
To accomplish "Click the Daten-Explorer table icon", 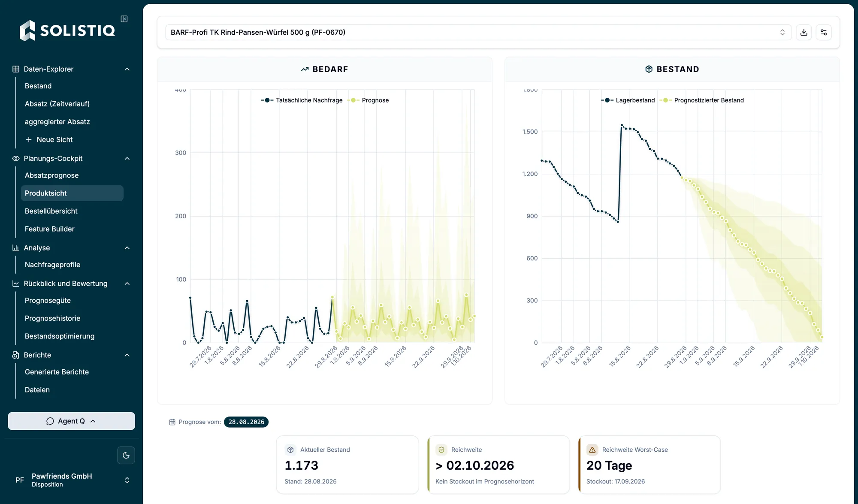I will point(16,69).
